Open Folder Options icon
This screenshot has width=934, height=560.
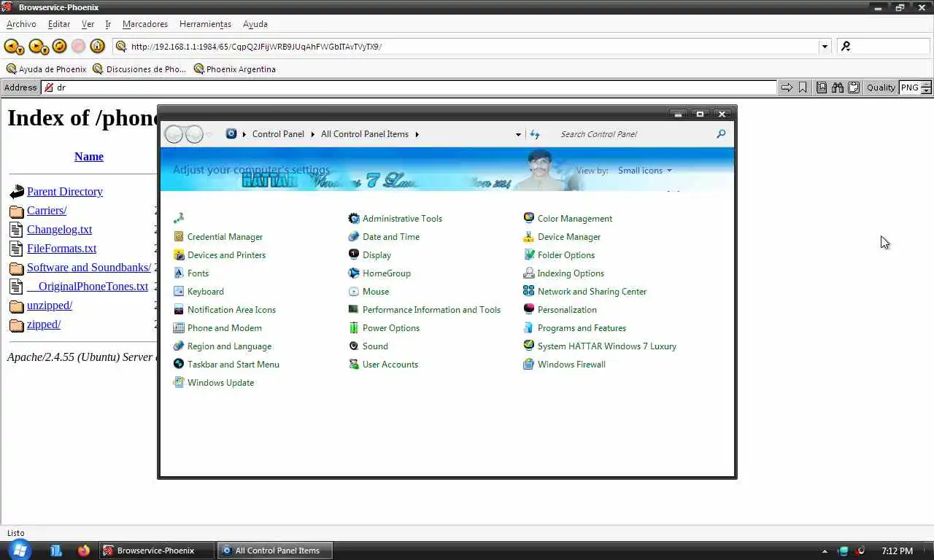[529, 255]
